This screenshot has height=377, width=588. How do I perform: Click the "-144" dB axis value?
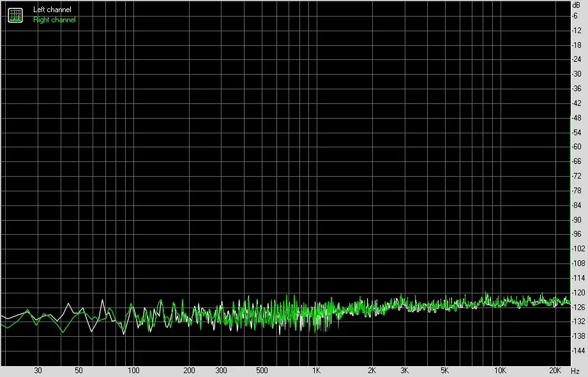click(x=578, y=351)
